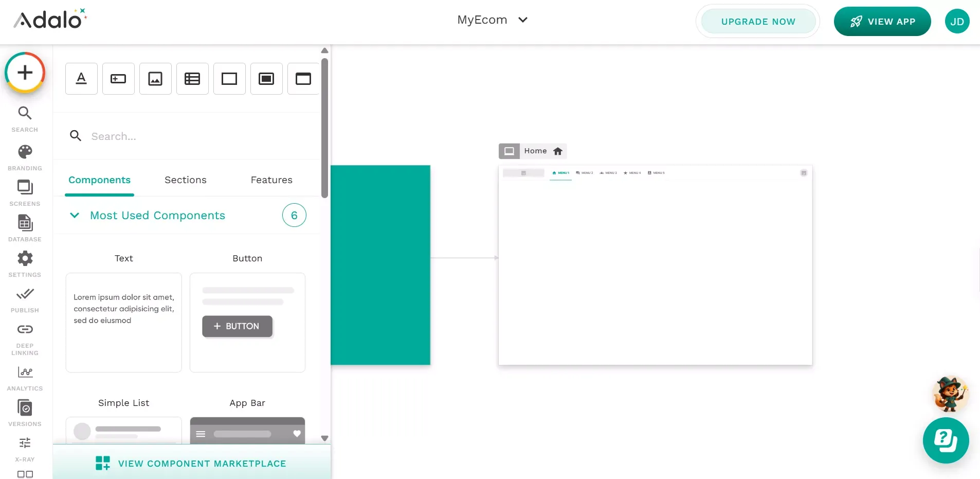Viewport: 980px width, 479px height.
Task: Open Search in the left sidebar
Action: [25, 119]
